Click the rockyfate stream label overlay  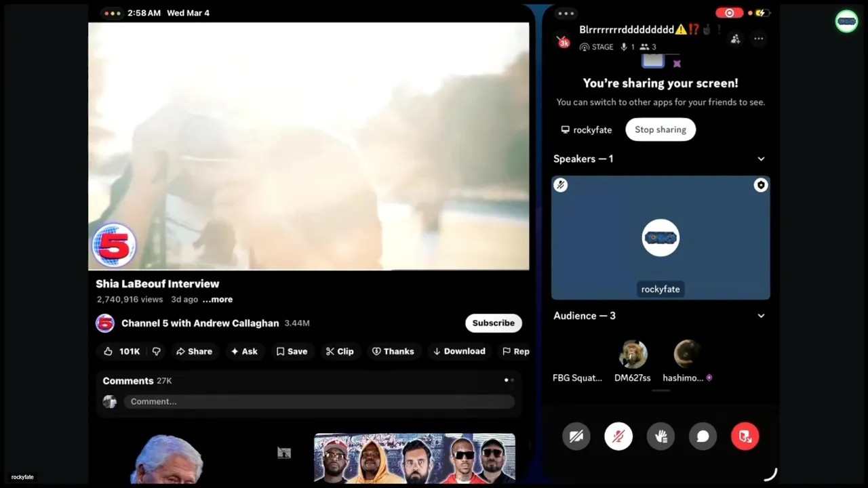22,477
